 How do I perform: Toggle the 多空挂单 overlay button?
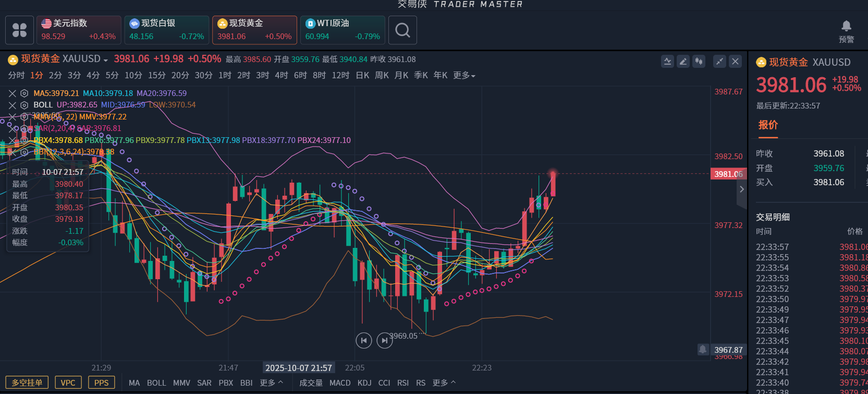[x=27, y=383]
